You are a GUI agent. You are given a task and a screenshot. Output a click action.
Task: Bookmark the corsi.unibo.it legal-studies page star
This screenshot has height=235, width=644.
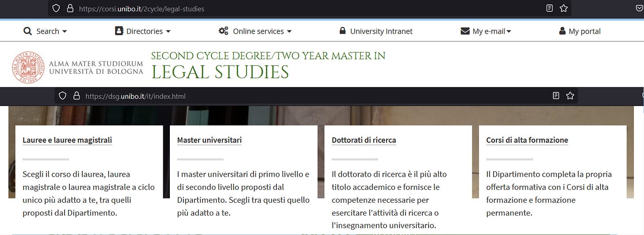[x=563, y=8]
